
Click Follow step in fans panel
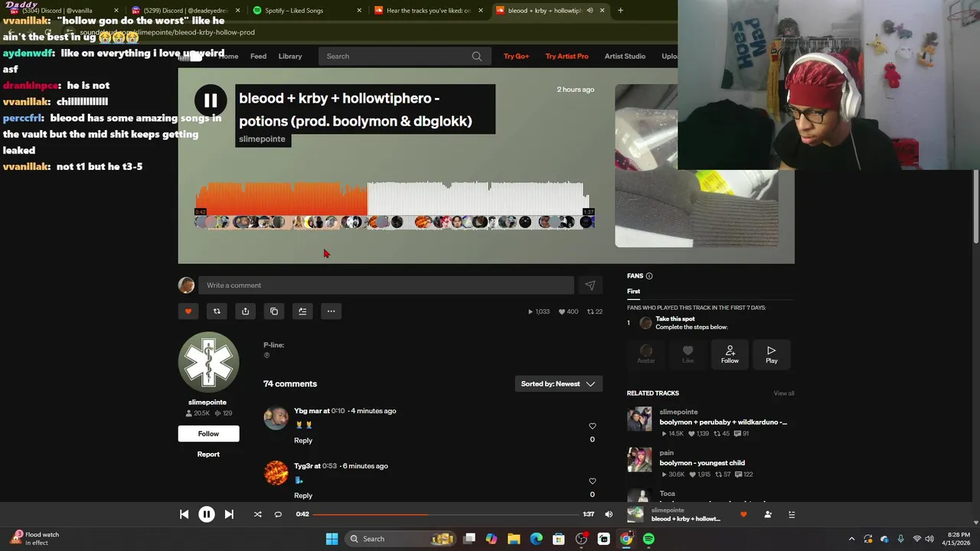coord(730,354)
